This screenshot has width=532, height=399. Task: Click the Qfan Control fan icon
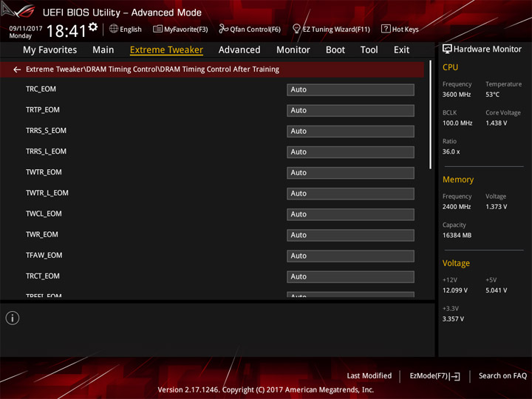point(223,29)
